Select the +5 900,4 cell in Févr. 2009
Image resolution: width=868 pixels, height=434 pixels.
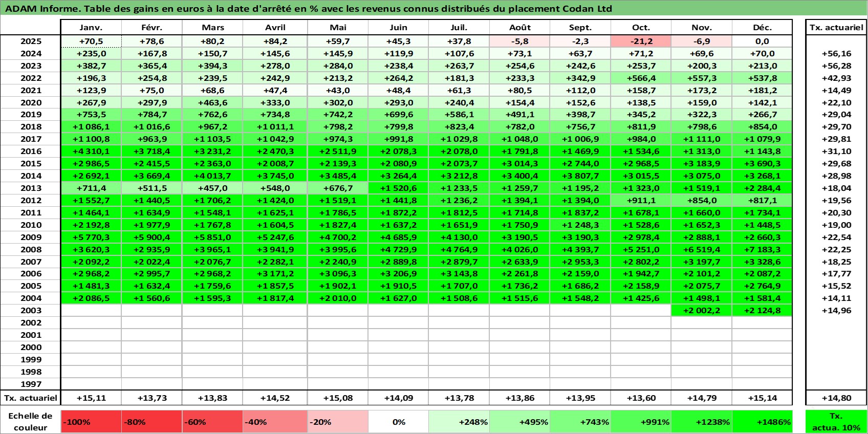pos(151,237)
